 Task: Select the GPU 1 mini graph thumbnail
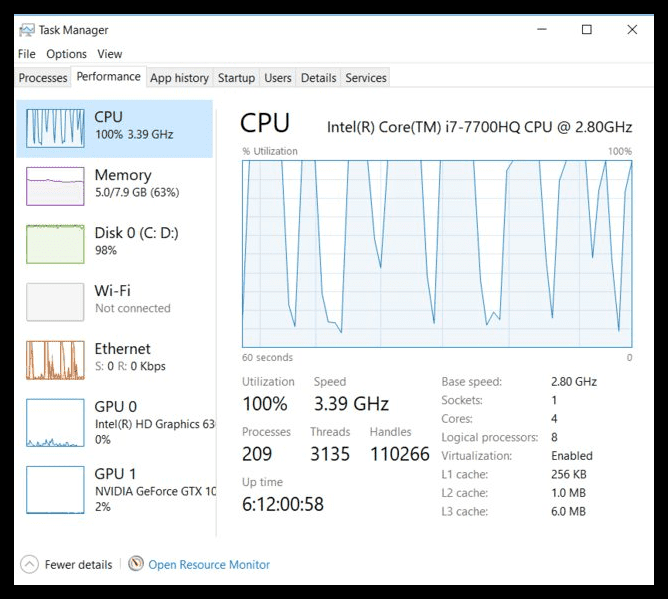(x=55, y=490)
